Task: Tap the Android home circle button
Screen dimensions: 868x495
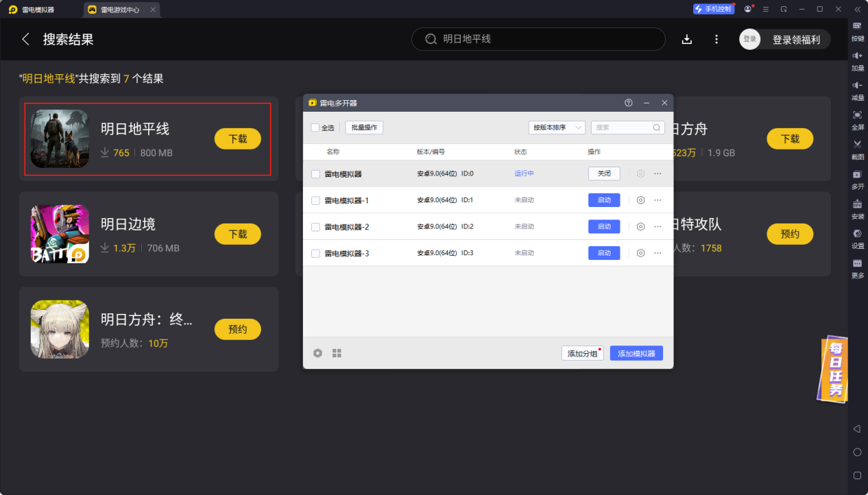Action: pyautogui.click(x=857, y=452)
